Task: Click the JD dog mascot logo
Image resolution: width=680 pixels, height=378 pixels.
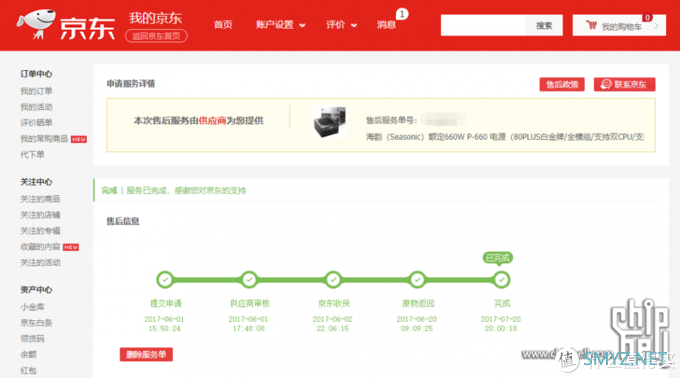Action: point(36,24)
